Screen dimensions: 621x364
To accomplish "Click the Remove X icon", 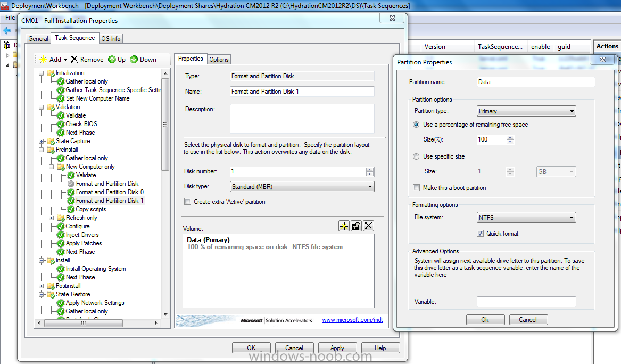I will 74,60.
